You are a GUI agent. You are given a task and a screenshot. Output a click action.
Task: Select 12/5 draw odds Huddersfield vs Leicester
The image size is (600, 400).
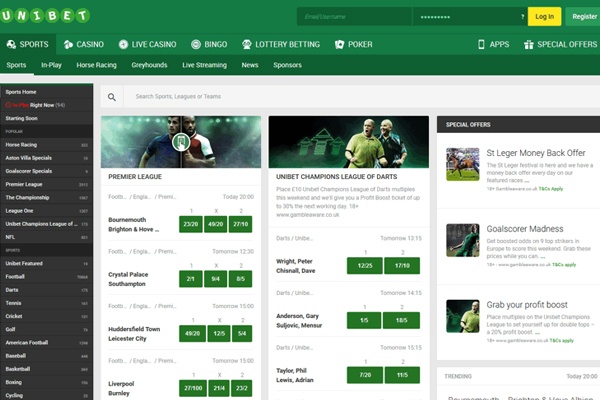(219, 334)
